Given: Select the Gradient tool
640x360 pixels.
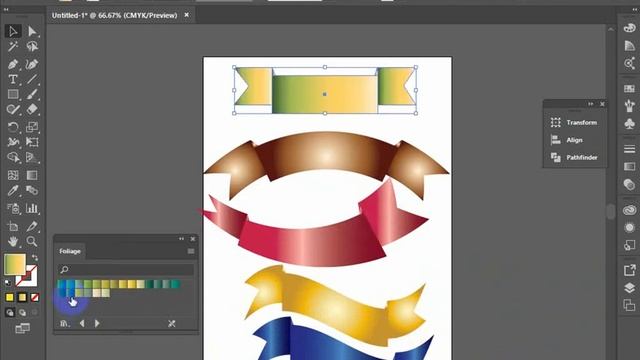Looking at the screenshot, I should tap(32, 175).
